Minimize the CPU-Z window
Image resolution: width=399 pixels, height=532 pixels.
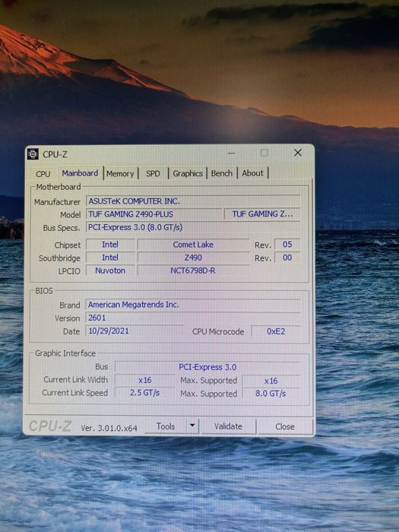tap(232, 153)
